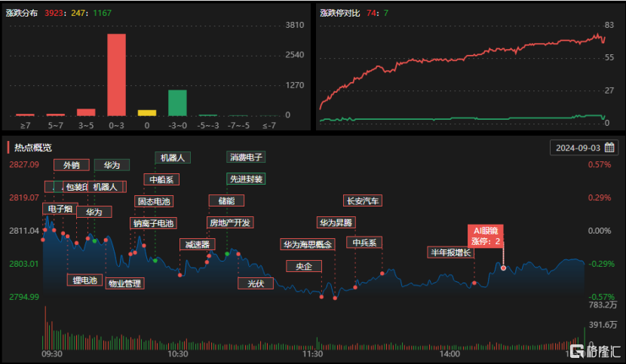Click the 14:00 time axis label

point(450,353)
